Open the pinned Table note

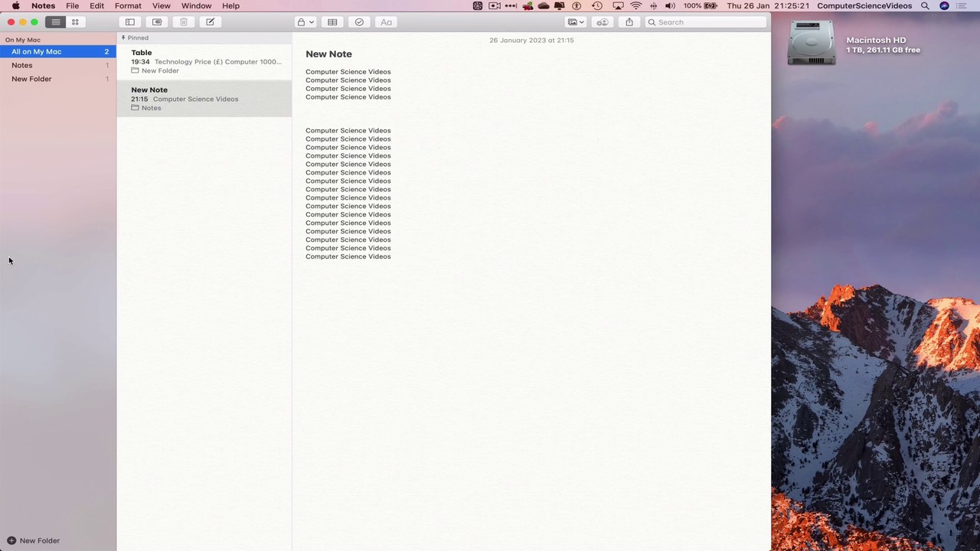[204, 61]
